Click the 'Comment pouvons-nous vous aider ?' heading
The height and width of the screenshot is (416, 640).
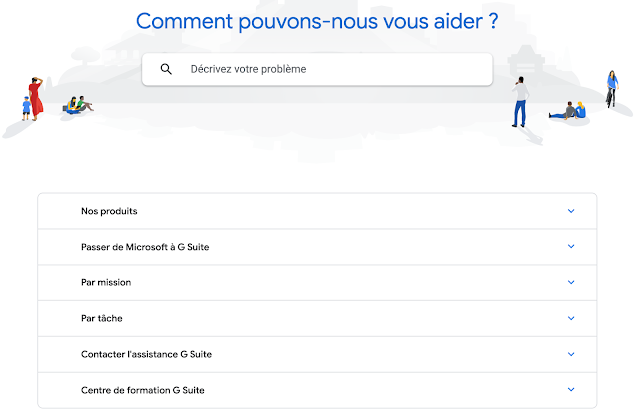click(x=317, y=21)
